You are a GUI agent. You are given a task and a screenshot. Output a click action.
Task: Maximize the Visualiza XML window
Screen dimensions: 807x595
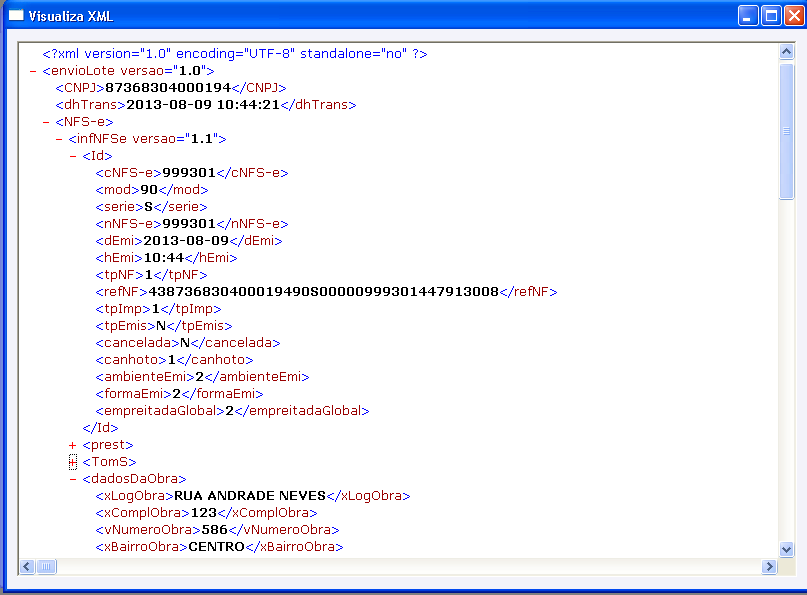tap(771, 16)
